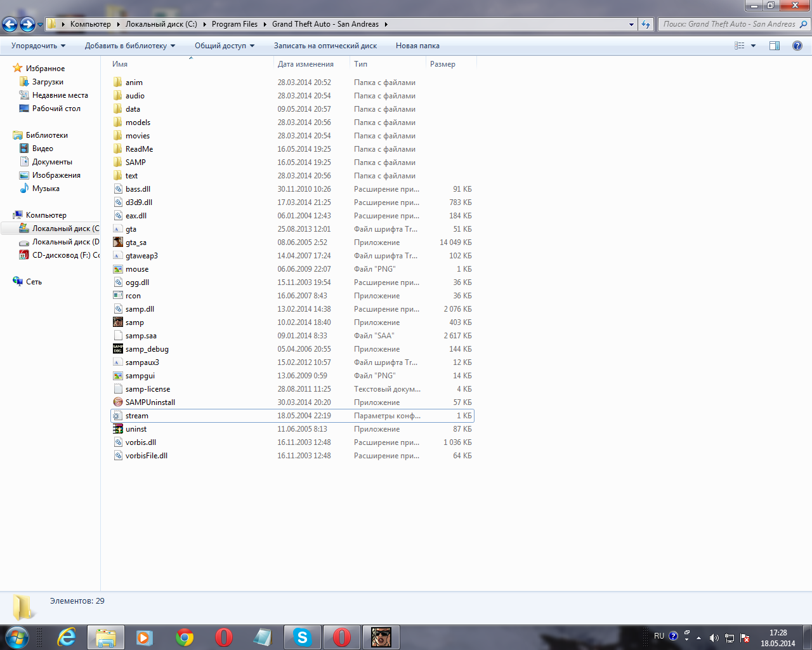
Task: Open the Общий доступ dropdown
Action: click(225, 46)
